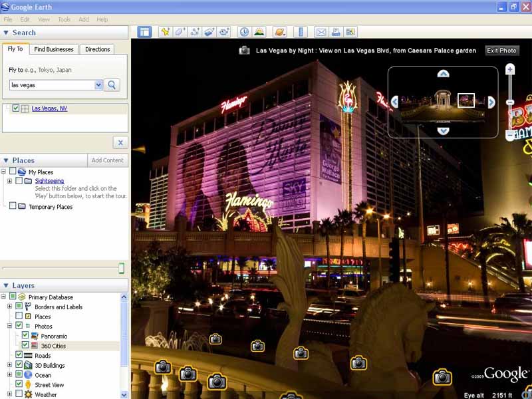The width and height of the screenshot is (532, 399).
Task: Open the ruler measuring tool
Action: click(x=301, y=32)
